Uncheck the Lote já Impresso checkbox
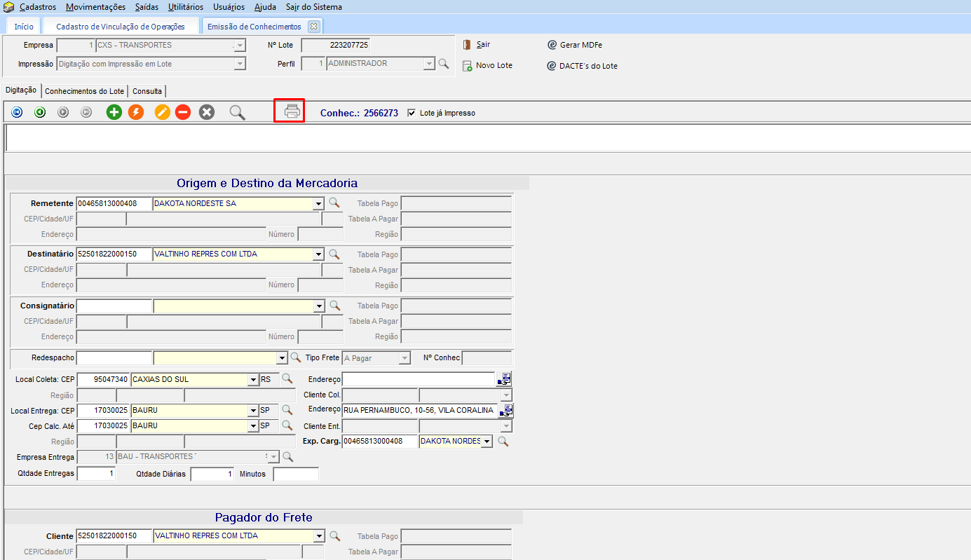971x560 pixels. pos(412,113)
